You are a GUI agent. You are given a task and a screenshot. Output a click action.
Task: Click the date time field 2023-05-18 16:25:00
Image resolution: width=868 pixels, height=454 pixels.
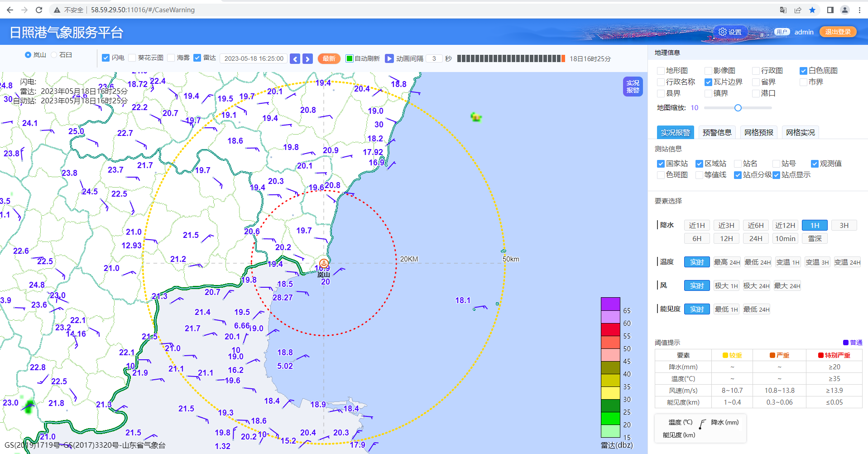point(254,58)
